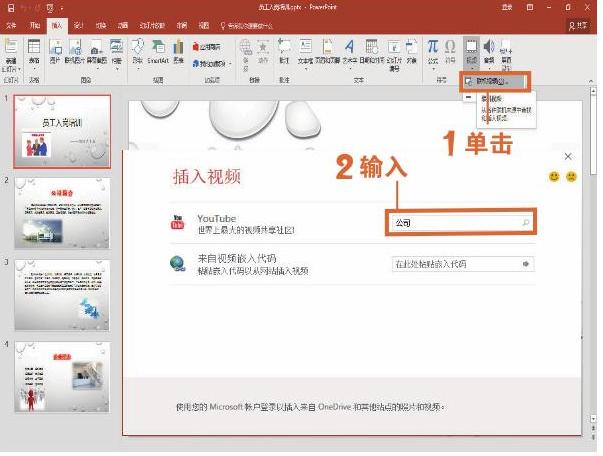Open the Slide Show ribbon tab
The width and height of the screenshot is (603, 456).
click(x=152, y=25)
